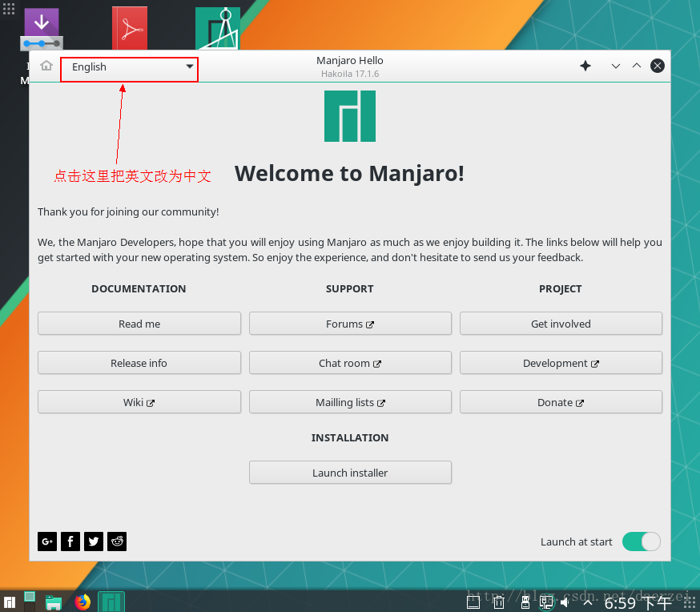
Task: Open the Wiki external link
Action: point(139,402)
